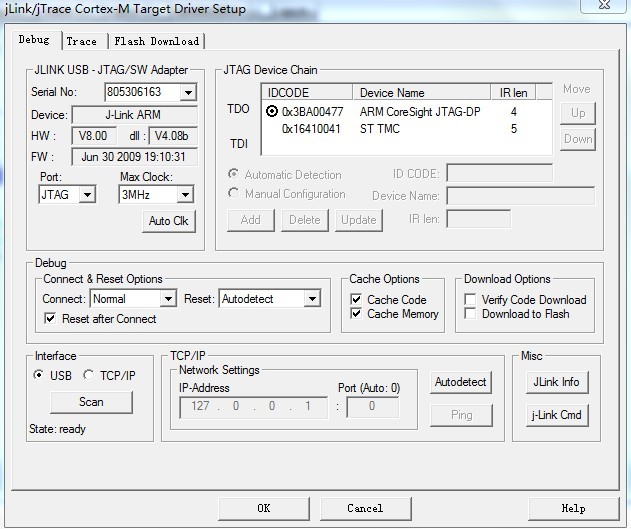Click the IR len column header
Image resolution: width=631 pixels, height=529 pixels.
click(x=513, y=93)
